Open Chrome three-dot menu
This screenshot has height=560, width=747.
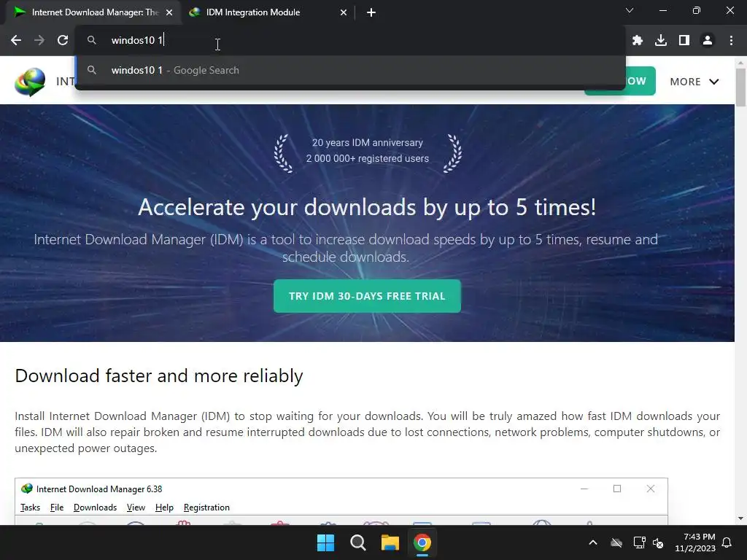click(x=731, y=41)
